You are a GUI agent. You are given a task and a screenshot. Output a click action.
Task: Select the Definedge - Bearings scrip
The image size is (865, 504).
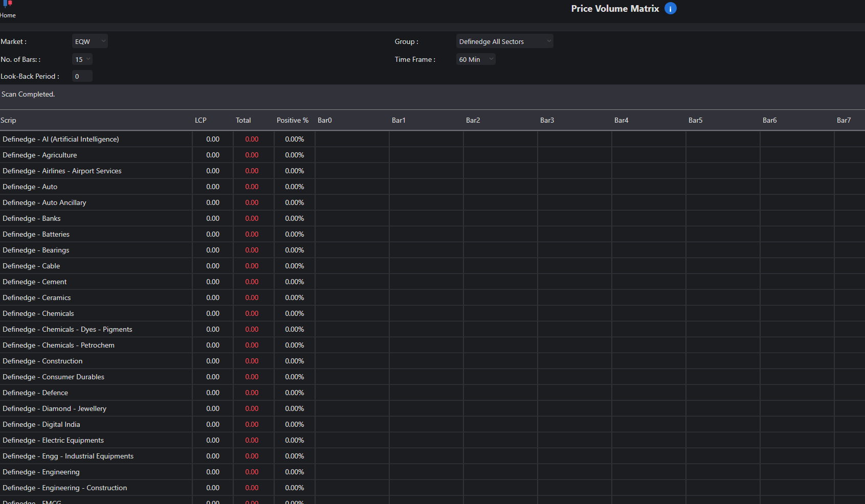click(x=36, y=250)
